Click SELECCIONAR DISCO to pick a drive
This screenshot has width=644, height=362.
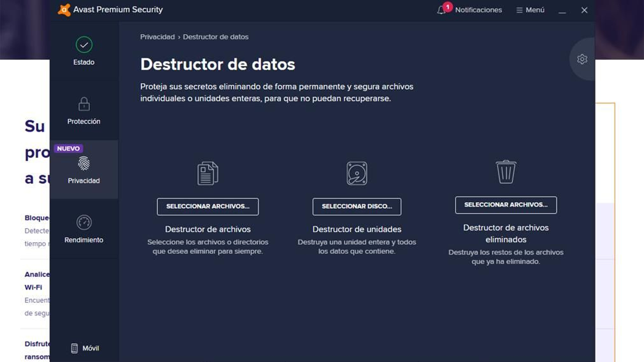(357, 206)
